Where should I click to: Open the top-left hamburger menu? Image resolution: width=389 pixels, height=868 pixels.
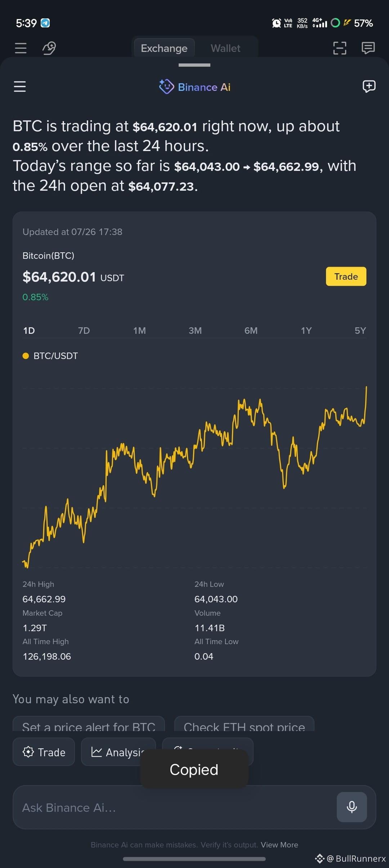click(x=21, y=48)
